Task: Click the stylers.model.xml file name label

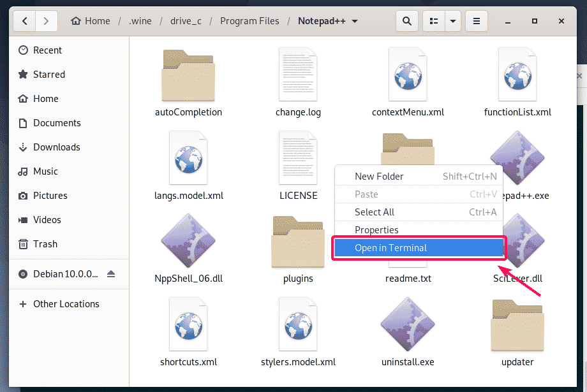Action: 298,361
